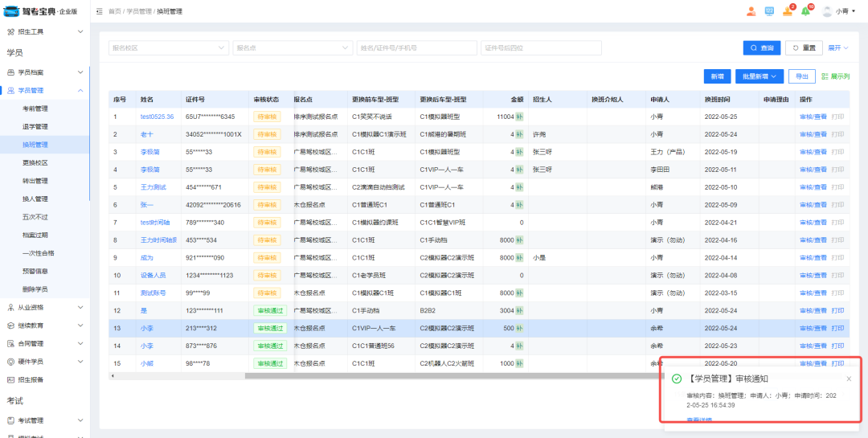Focus the 姓名/证件号/手机号 input field
The height and width of the screenshot is (438, 868).
[417, 48]
